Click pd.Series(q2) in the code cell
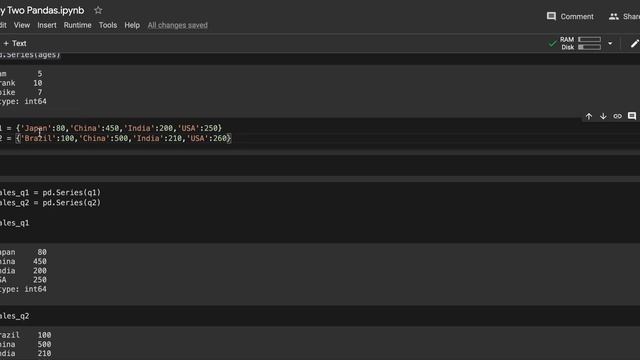 point(71,203)
